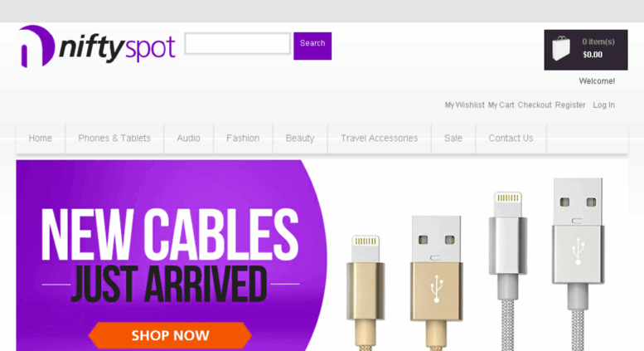
Task: Open Phones & Tablets category
Action: tap(114, 138)
